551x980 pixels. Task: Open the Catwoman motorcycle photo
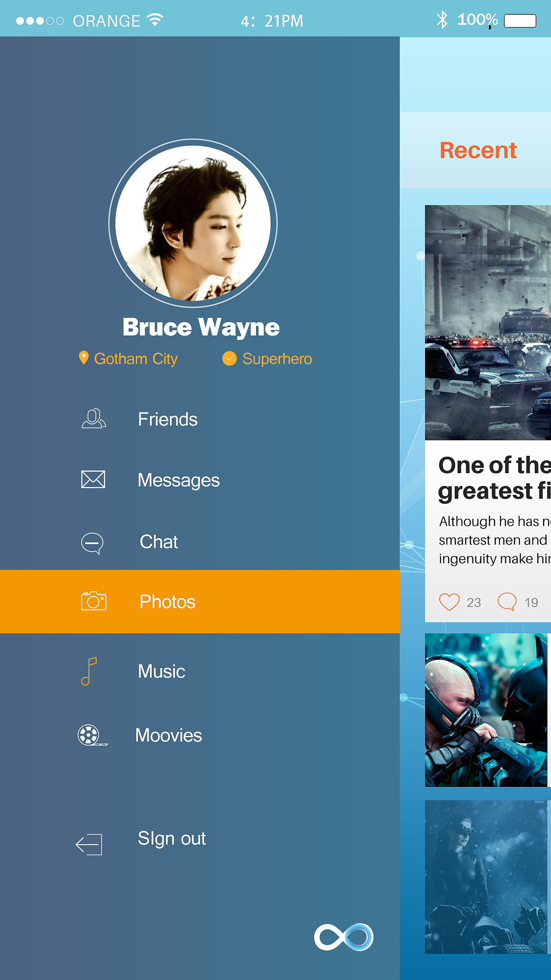click(x=486, y=877)
